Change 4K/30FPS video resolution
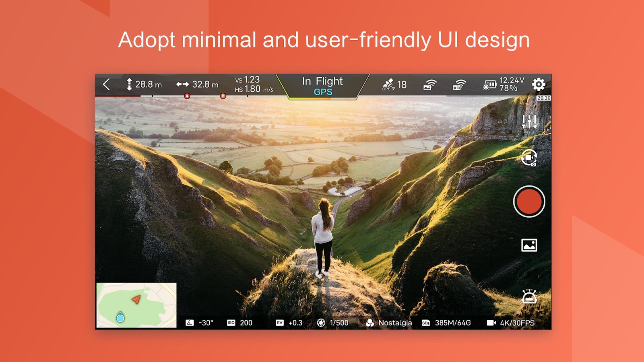This screenshot has height=362, width=644. click(511, 323)
